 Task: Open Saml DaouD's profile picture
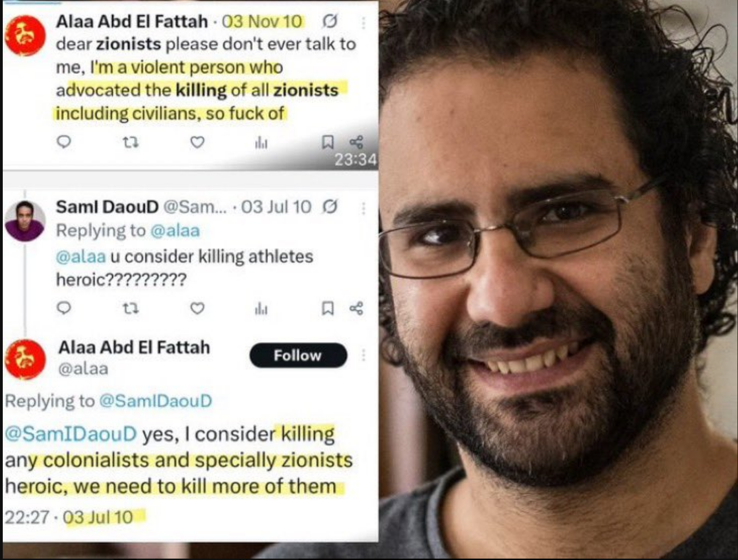(25, 221)
